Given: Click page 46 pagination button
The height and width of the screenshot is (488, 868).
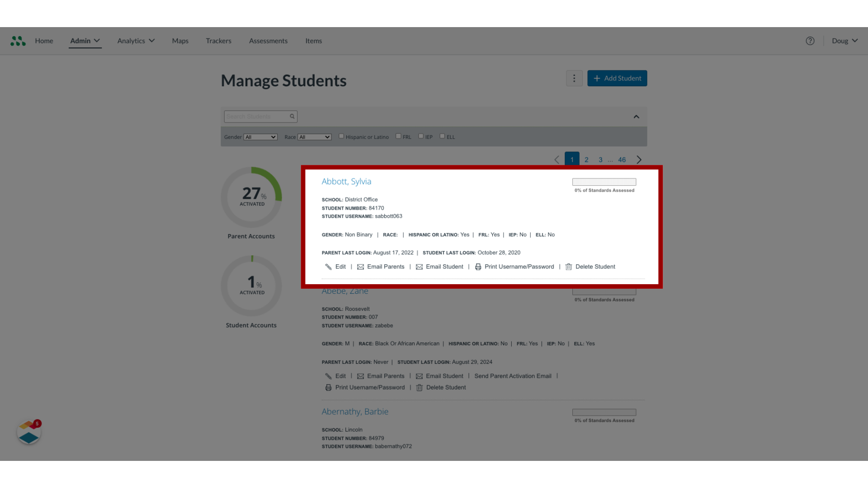Looking at the screenshot, I should tap(622, 159).
